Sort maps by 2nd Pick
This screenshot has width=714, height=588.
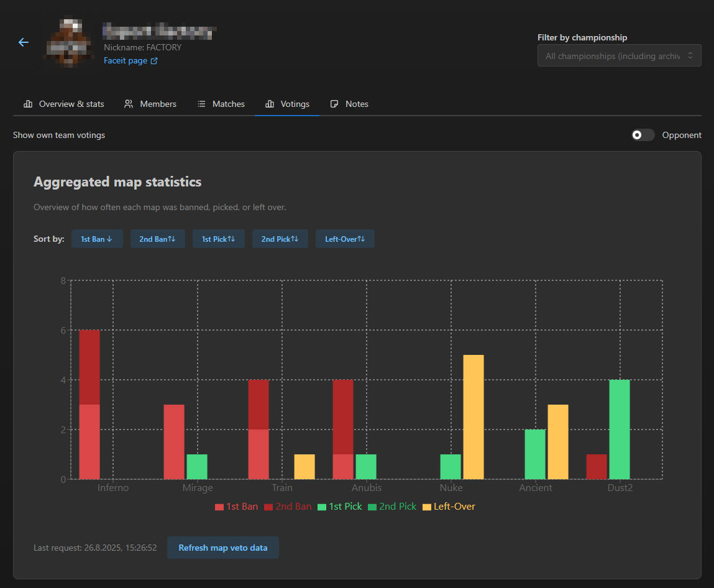click(280, 239)
